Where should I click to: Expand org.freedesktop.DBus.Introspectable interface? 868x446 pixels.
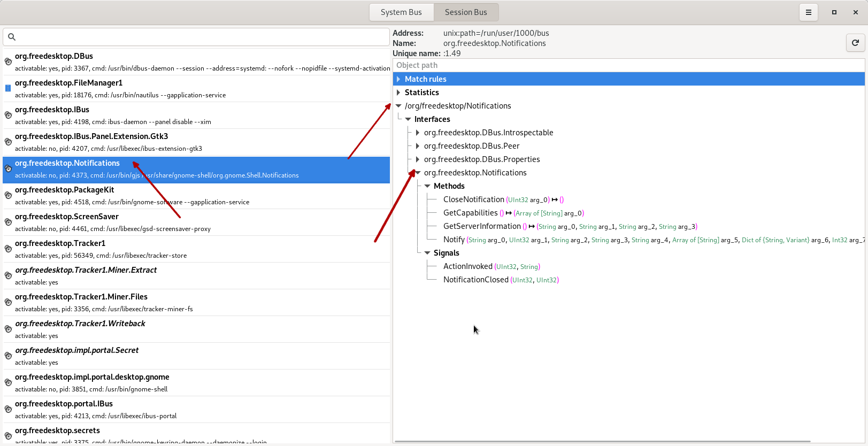coord(418,133)
